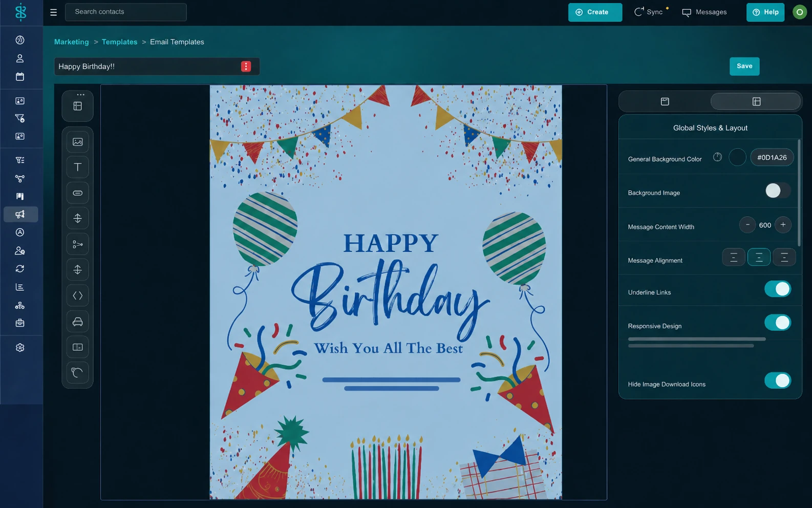Open the General Background Color swatch
This screenshot has width=812, height=508.
[x=737, y=157]
